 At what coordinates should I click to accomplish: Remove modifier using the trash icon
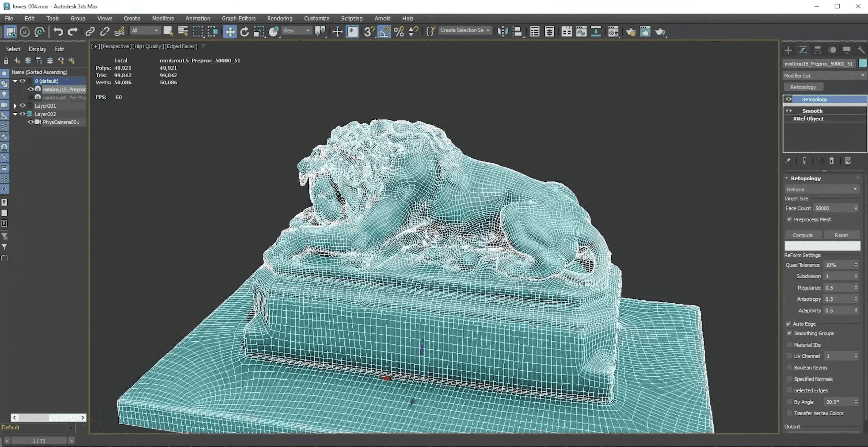pos(831,161)
